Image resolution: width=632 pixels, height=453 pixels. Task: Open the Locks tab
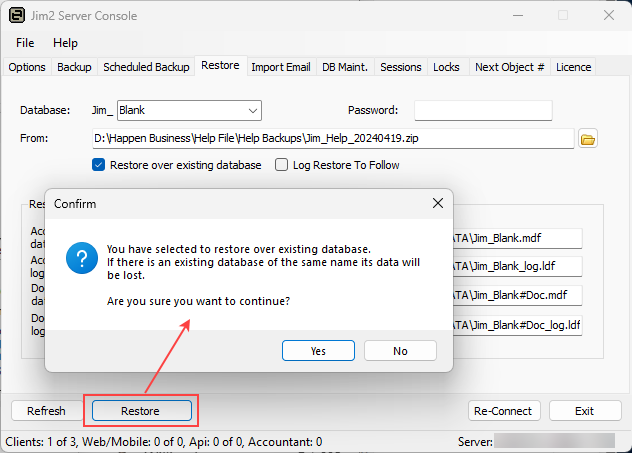(446, 67)
